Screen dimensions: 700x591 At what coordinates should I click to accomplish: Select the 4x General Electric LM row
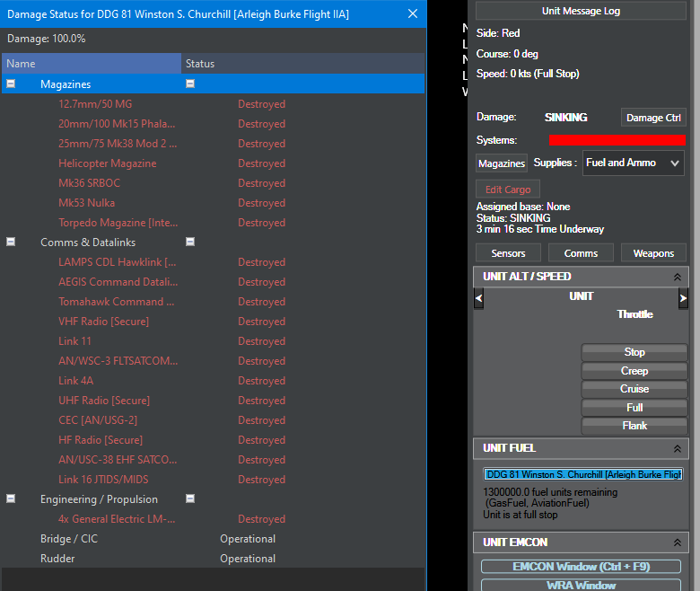pyautogui.click(x=213, y=519)
